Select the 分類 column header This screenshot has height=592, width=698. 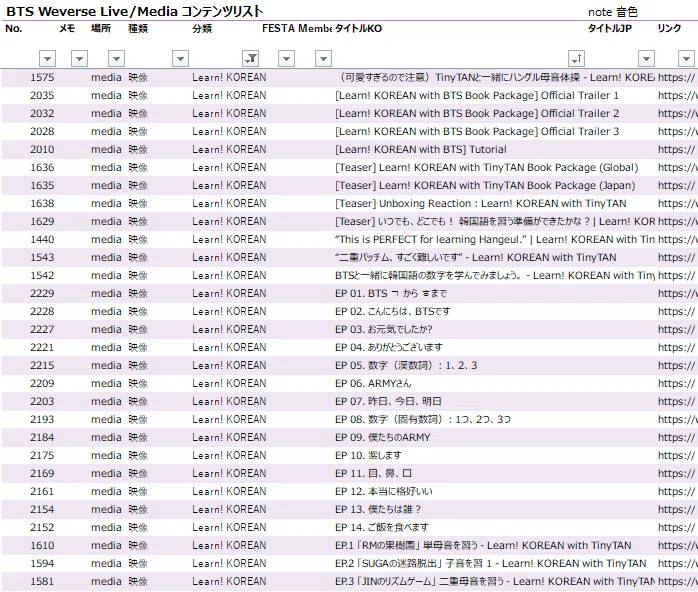pos(202,28)
